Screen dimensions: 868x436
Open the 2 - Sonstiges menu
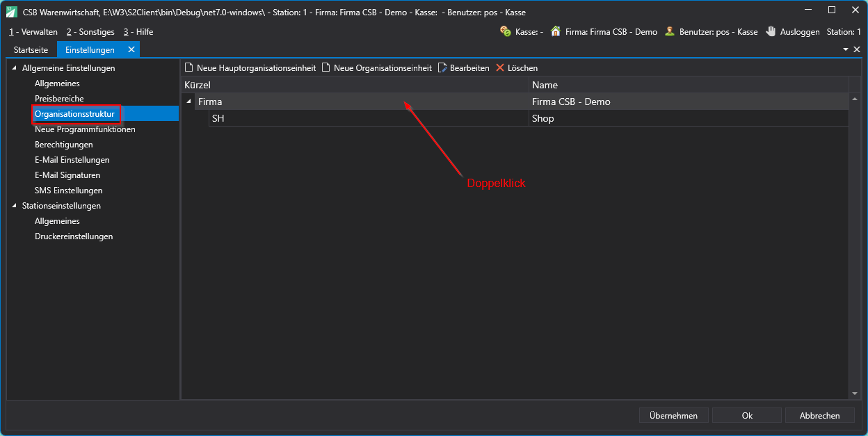coord(90,32)
